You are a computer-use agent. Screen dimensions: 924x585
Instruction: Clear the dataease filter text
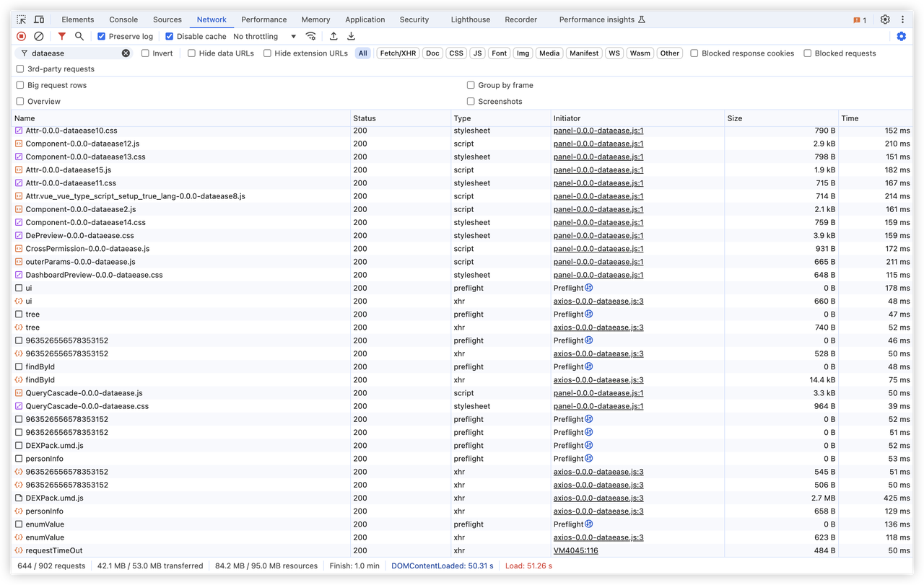click(x=126, y=53)
